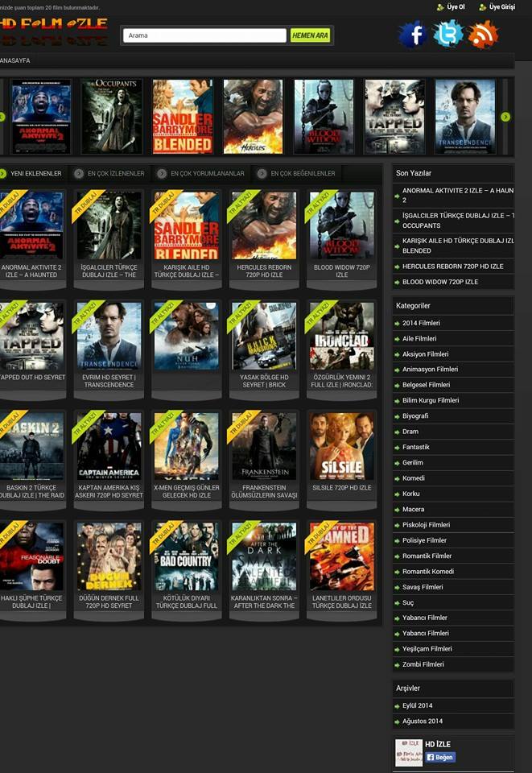Open the ANASAYFA menu item
532x773 pixels.
point(15,60)
